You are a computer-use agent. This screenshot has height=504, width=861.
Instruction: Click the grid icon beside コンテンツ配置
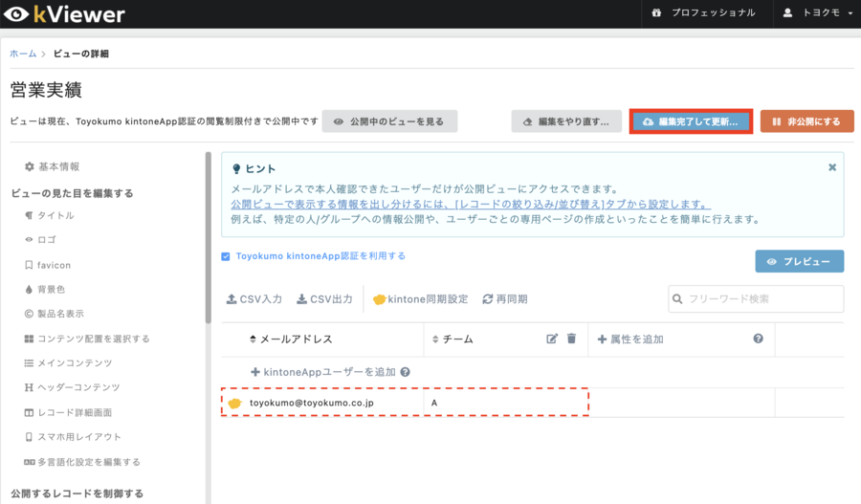pos(29,339)
